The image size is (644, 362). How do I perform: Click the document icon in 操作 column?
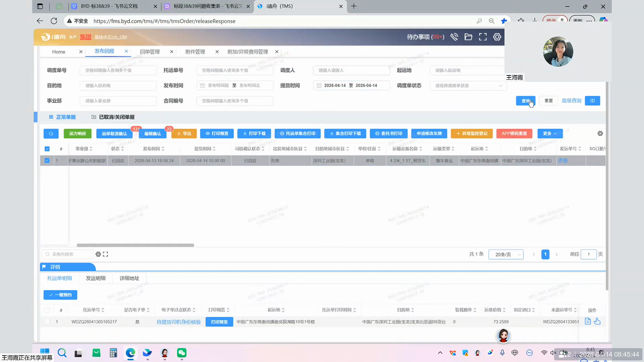coord(588,321)
